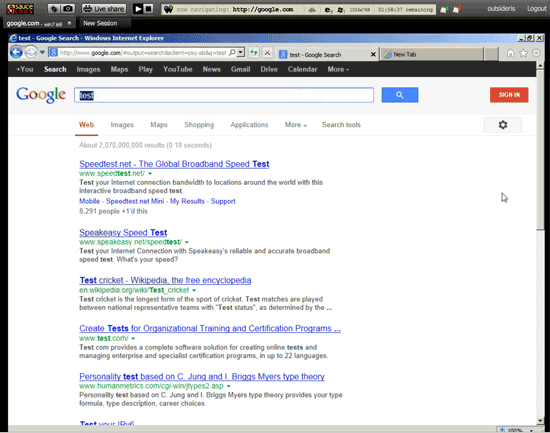The image size is (550, 433).
Task: Click the Live share button
Action: coord(104,9)
